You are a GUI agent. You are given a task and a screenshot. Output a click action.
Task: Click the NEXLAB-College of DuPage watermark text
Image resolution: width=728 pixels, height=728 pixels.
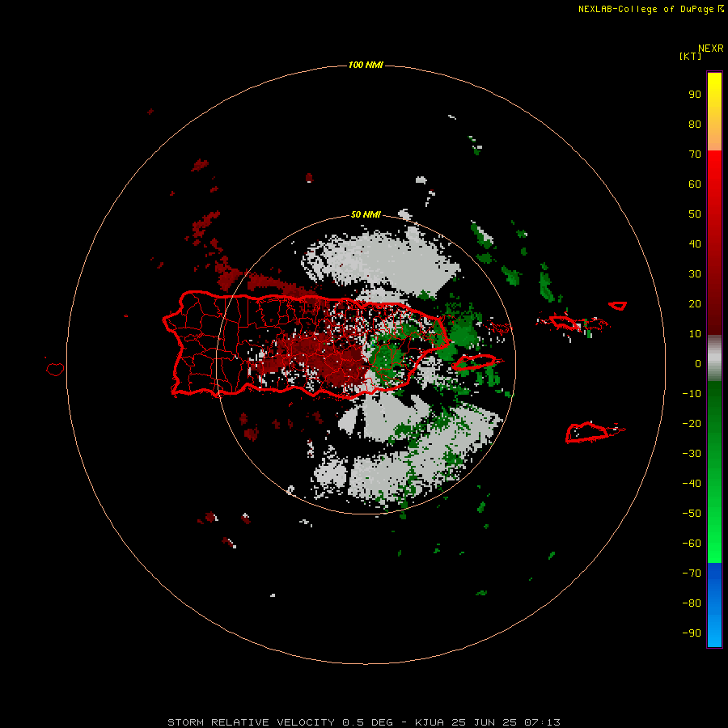(651, 9)
